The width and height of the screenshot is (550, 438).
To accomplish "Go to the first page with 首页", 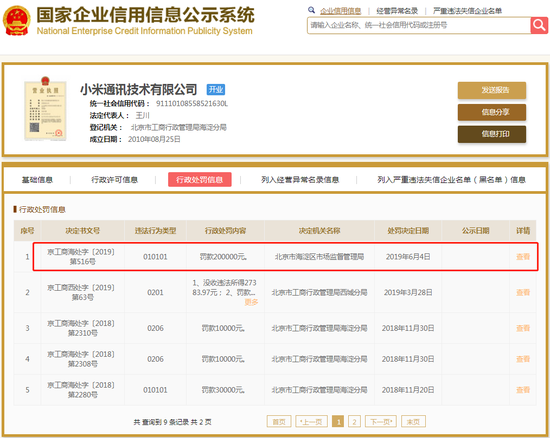I will pyautogui.click(x=279, y=422).
